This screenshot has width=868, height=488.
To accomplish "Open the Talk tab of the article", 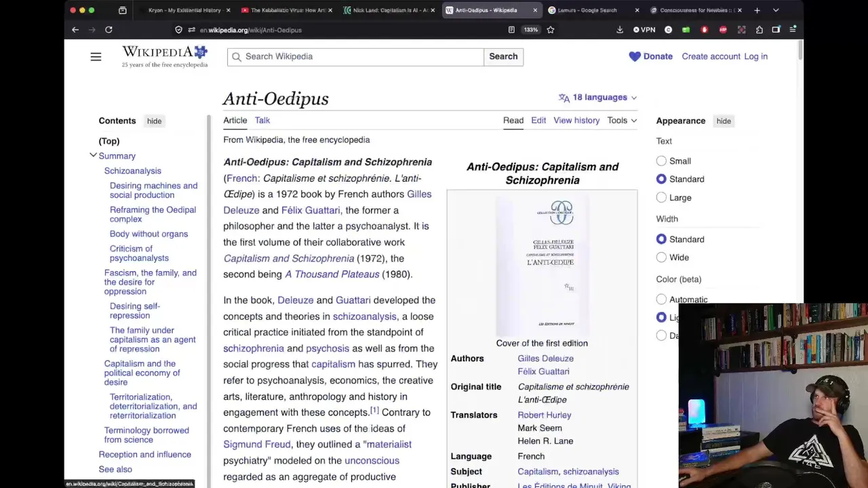I will [262, 121].
